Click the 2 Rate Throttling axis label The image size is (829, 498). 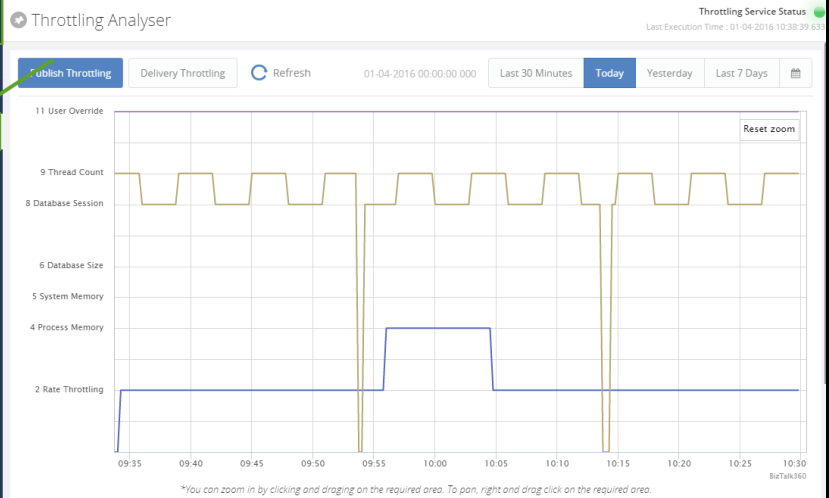68,390
